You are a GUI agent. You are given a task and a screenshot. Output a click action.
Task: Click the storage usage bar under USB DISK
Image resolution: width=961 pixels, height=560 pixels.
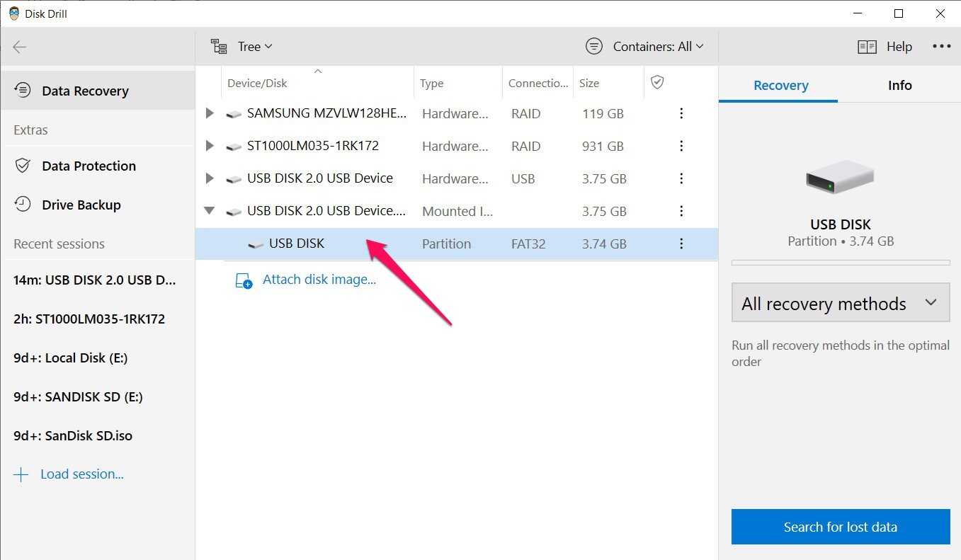click(840, 262)
